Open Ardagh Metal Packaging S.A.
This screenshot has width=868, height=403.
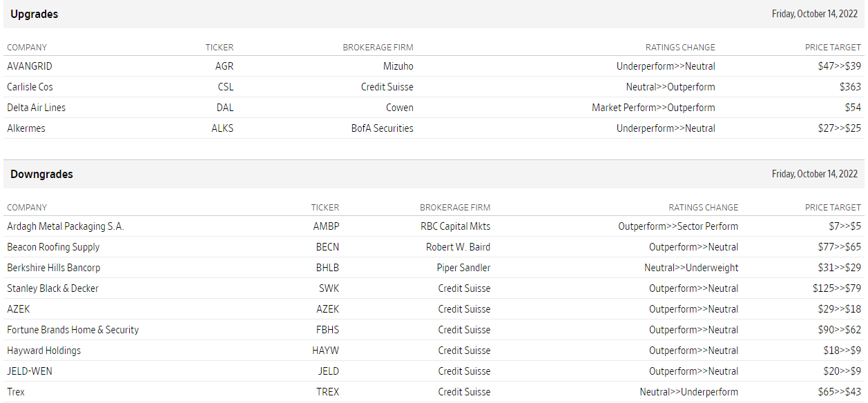[66, 226]
